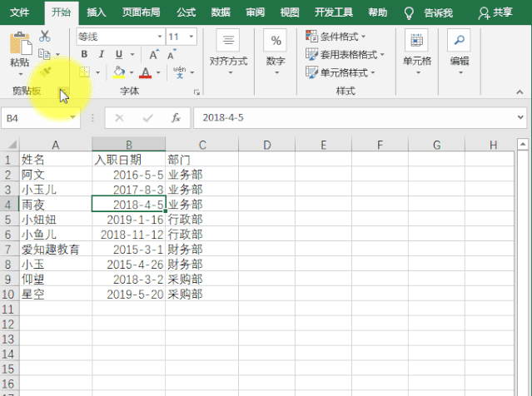Image resolution: width=532 pixels, height=396 pixels.
Task: Open font color dropdown arrow
Action: (158, 72)
